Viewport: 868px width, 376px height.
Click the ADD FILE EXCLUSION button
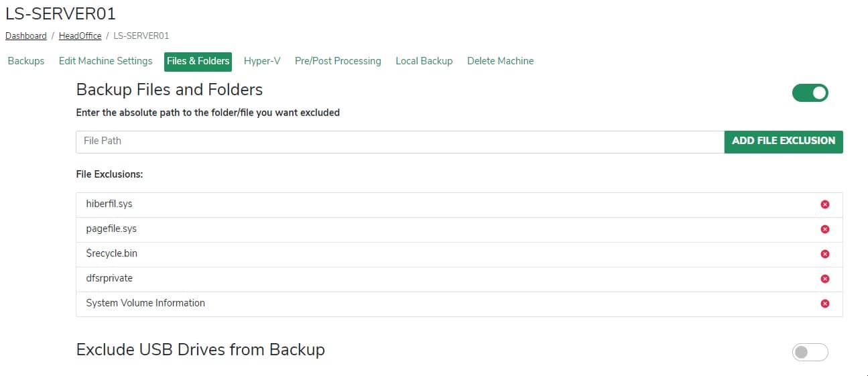pos(784,141)
